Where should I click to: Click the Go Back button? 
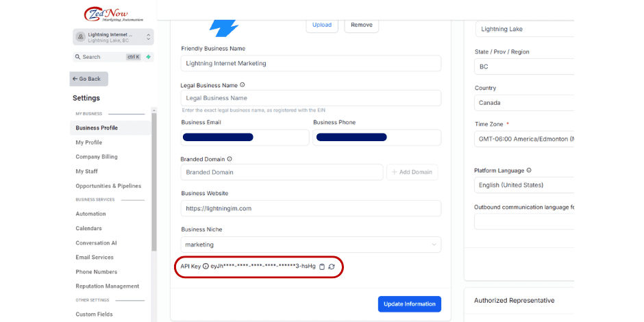[x=88, y=79]
